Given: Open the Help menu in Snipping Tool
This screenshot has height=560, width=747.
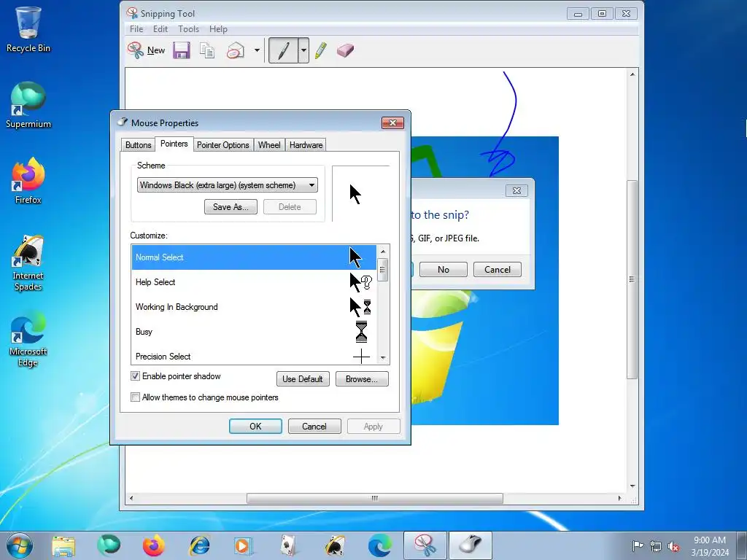Looking at the screenshot, I should click(218, 29).
